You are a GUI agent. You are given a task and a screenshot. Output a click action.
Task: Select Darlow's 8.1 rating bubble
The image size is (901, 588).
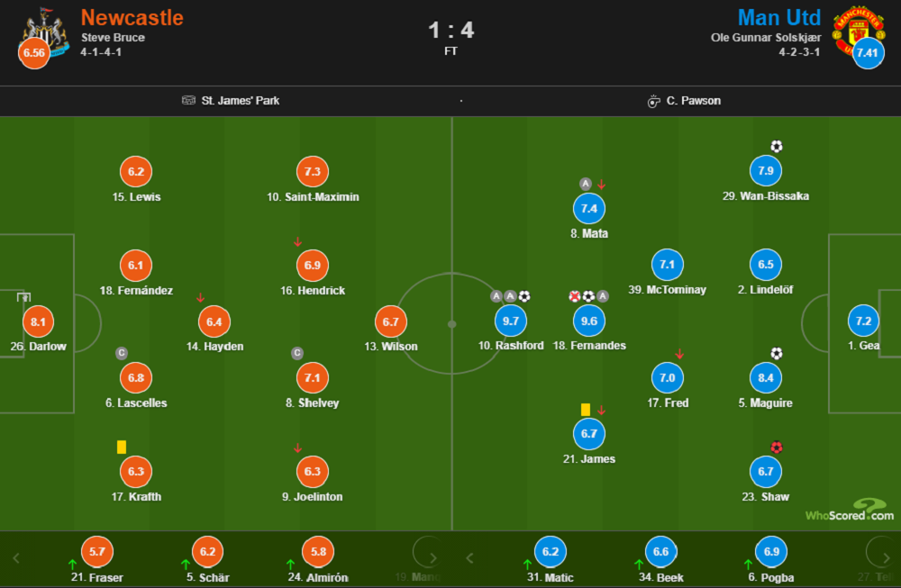coord(38,321)
